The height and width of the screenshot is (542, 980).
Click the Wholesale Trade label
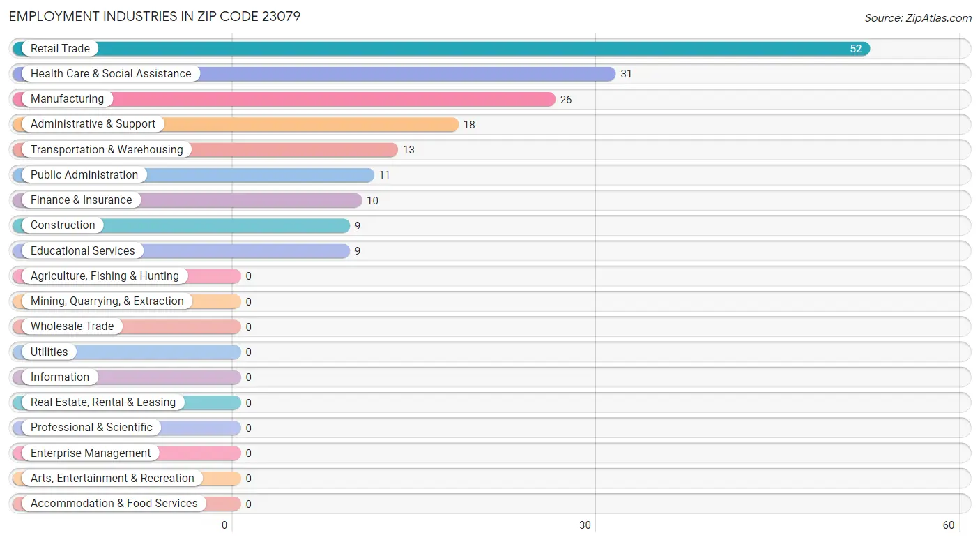tap(72, 326)
